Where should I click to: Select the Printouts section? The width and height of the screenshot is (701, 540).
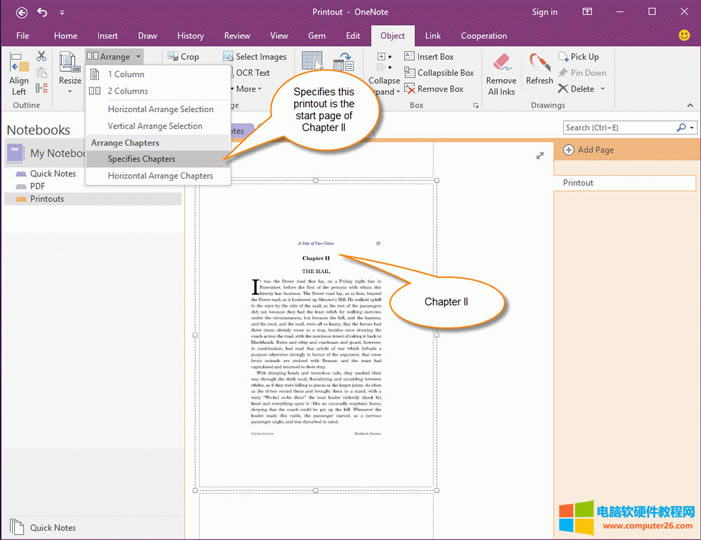pos(47,199)
